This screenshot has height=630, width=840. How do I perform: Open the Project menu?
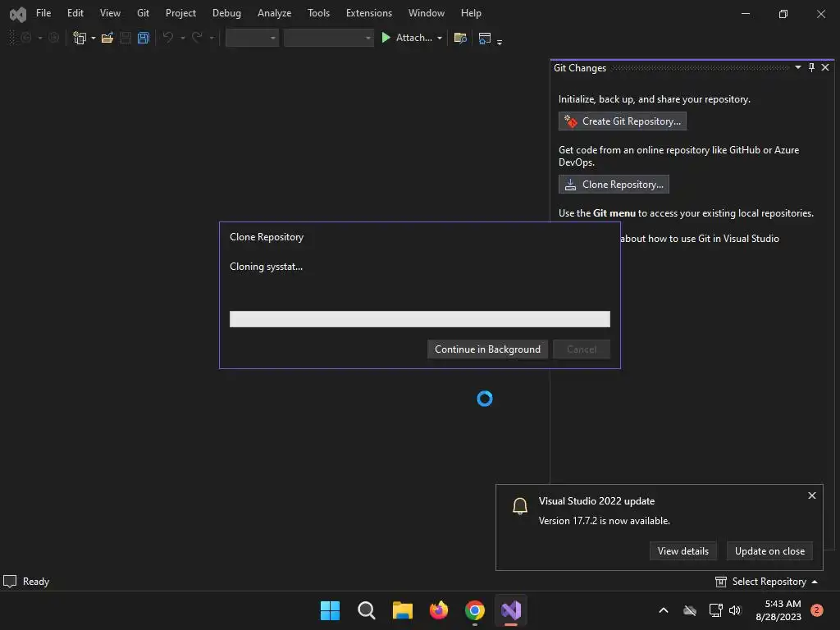(x=180, y=13)
